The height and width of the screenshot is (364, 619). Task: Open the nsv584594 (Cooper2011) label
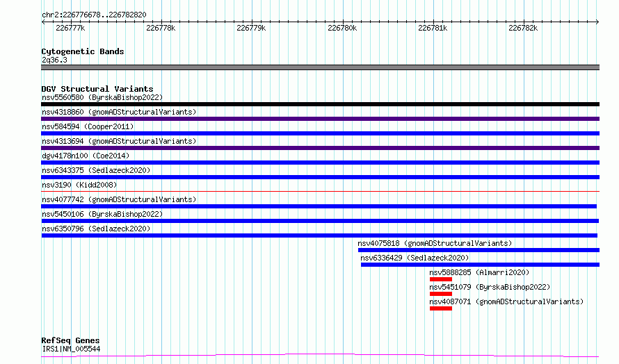(88, 126)
